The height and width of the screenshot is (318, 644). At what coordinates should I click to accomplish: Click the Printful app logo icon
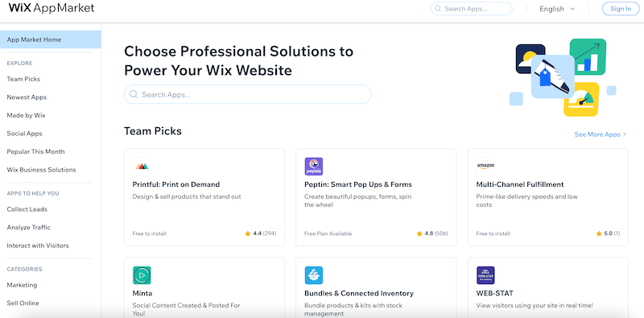point(142,167)
